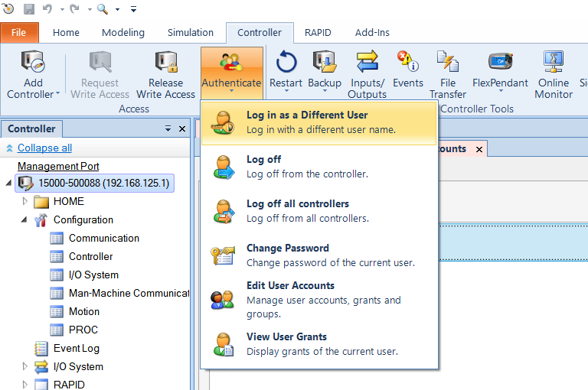Select RAPID node in tree
This screenshot has height=390, width=588.
pos(69,385)
